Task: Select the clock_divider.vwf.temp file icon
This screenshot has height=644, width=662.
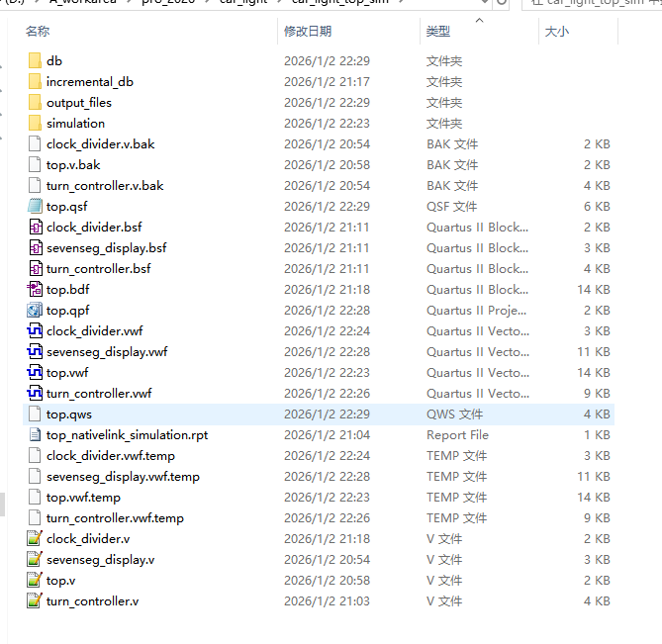Action: coord(35,455)
